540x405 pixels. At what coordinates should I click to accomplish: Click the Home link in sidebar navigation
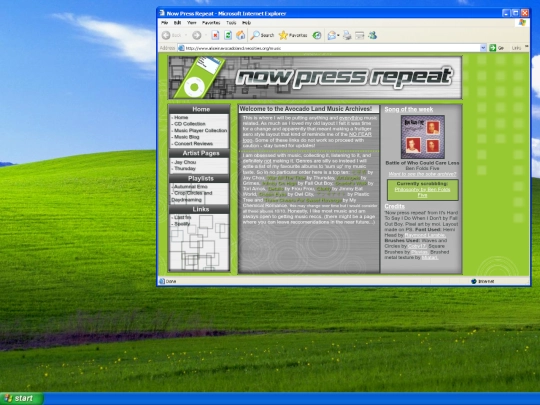tap(181, 117)
